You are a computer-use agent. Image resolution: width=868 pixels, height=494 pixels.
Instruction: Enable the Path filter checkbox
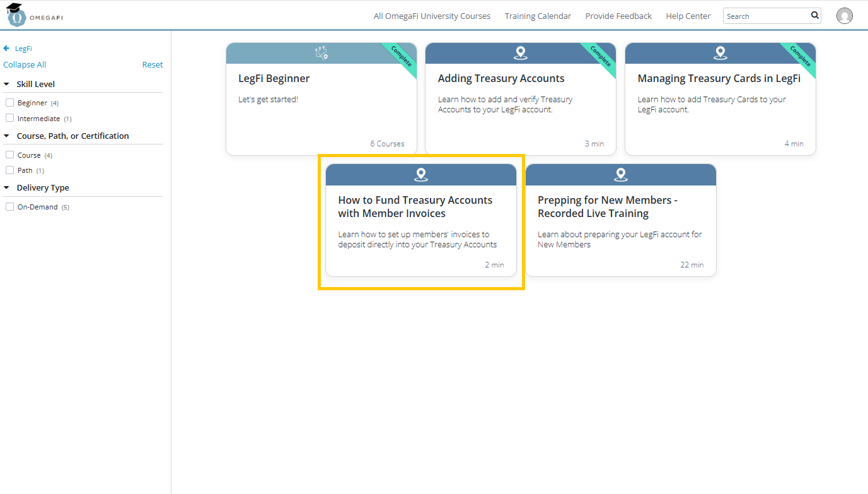[9, 169]
